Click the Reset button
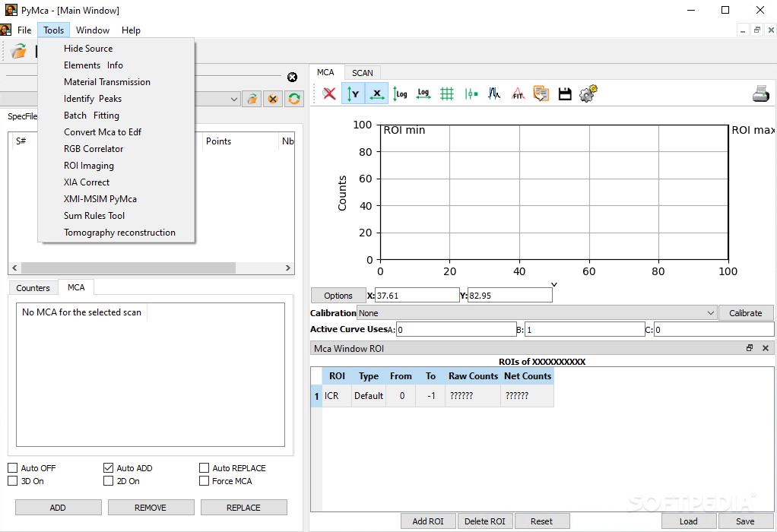Viewport: 777px width, 532px height. [541, 521]
